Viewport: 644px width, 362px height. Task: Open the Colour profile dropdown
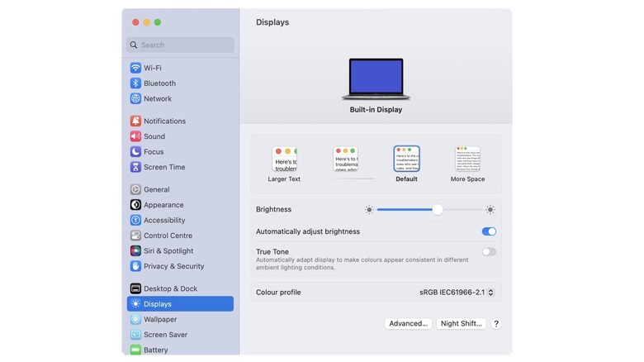click(457, 293)
